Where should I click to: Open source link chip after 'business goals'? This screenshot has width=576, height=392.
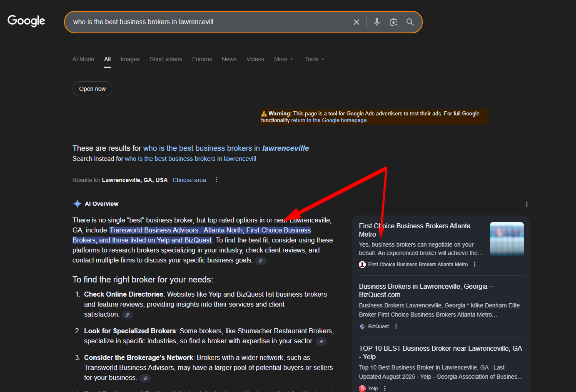pyautogui.click(x=261, y=261)
